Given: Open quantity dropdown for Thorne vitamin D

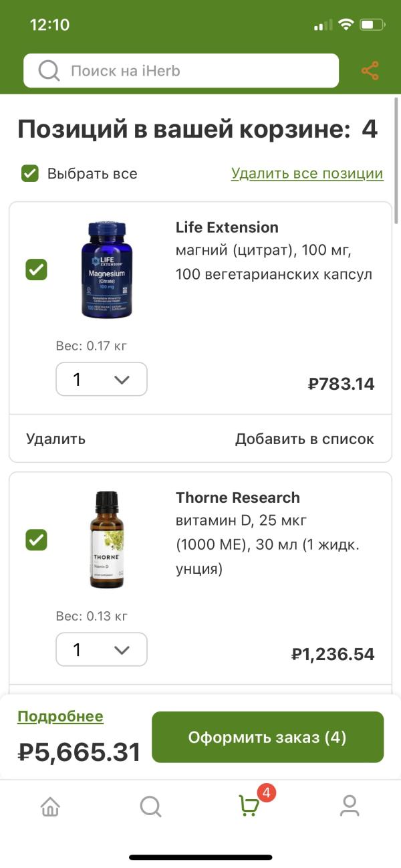Looking at the screenshot, I should pyautogui.click(x=102, y=649).
